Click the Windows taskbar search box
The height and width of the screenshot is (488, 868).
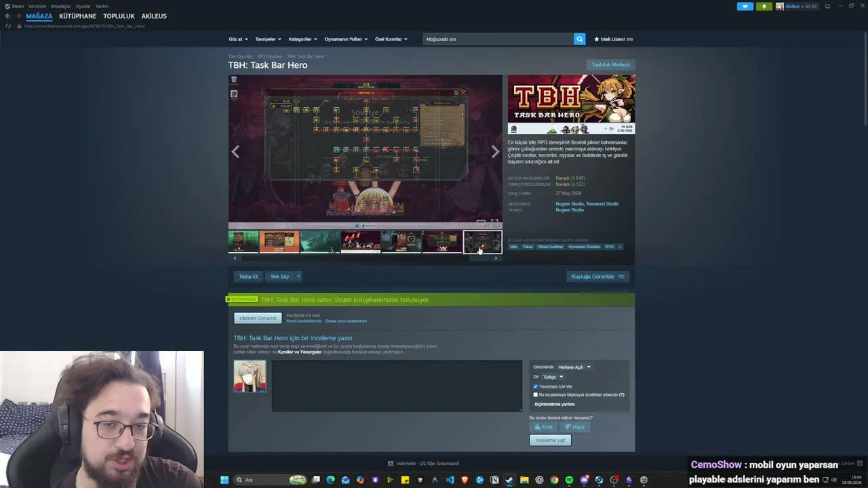(270, 480)
